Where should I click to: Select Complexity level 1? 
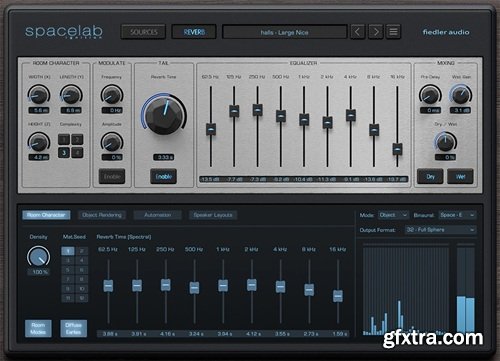pyautogui.click(x=64, y=139)
